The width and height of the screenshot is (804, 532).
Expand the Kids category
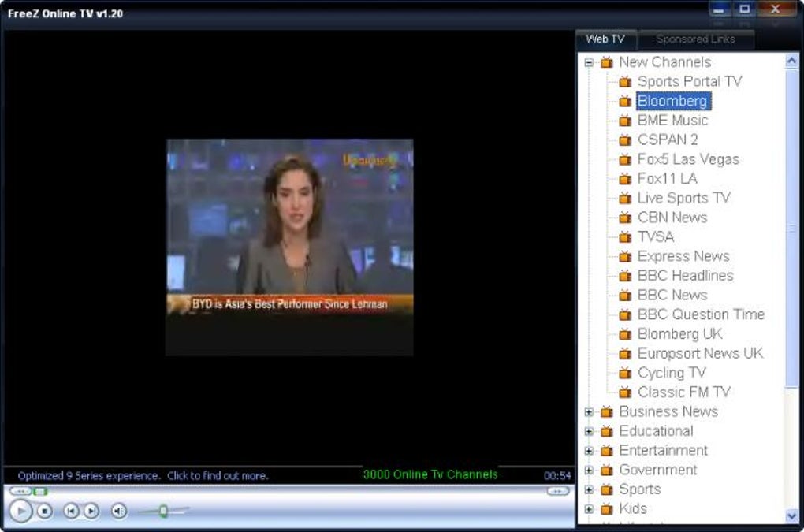coord(589,509)
